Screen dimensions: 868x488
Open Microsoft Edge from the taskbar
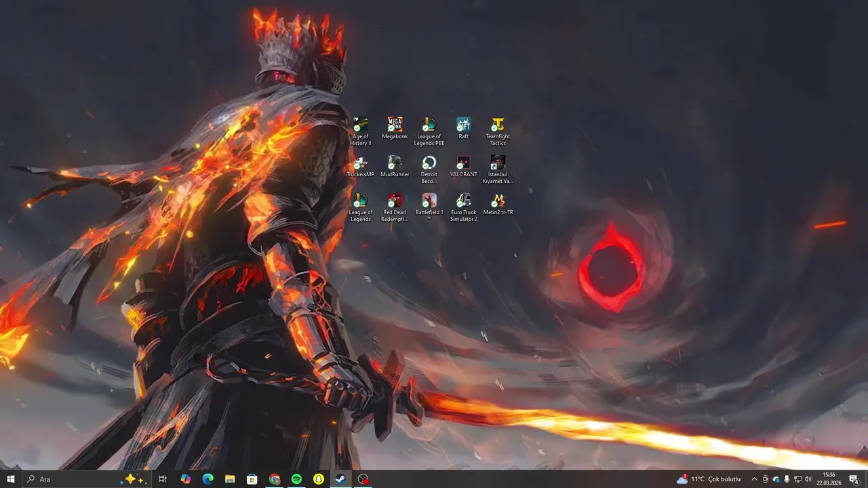(208, 479)
